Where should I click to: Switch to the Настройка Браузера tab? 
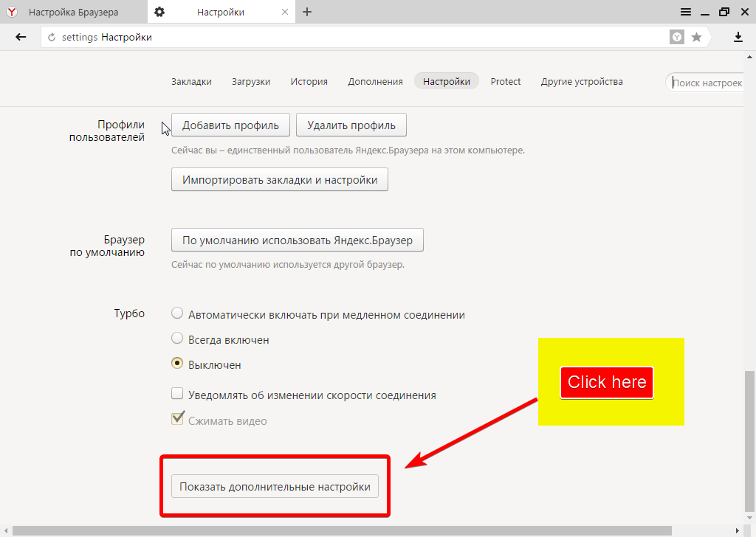(73, 12)
